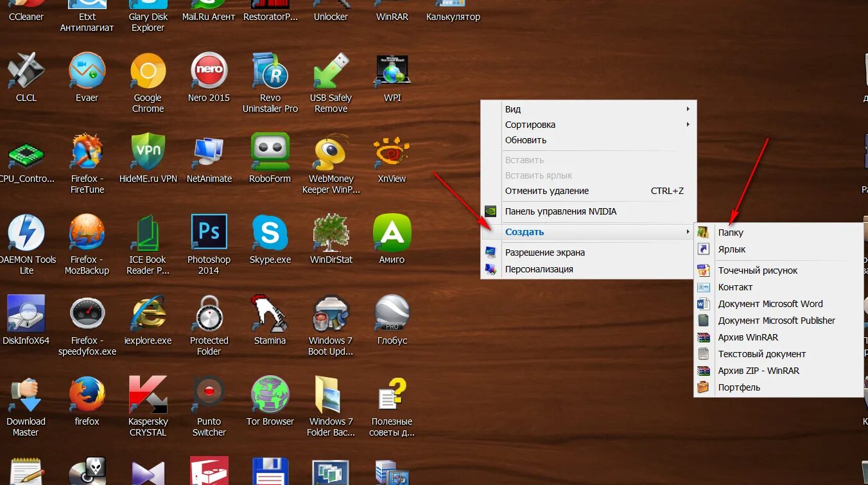The width and height of the screenshot is (868, 485).
Task: Click the Глобус Google Earth icon
Action: click(392, 314)
